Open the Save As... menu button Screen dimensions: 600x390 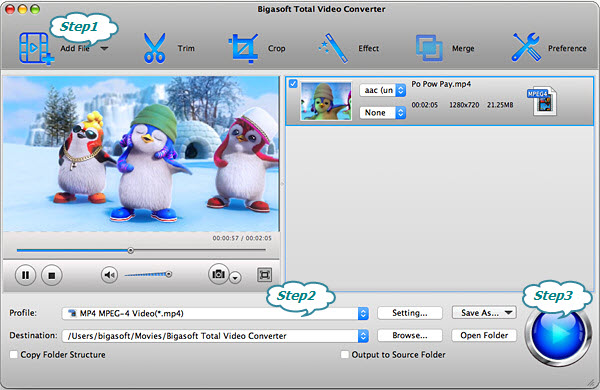[484, 313]
